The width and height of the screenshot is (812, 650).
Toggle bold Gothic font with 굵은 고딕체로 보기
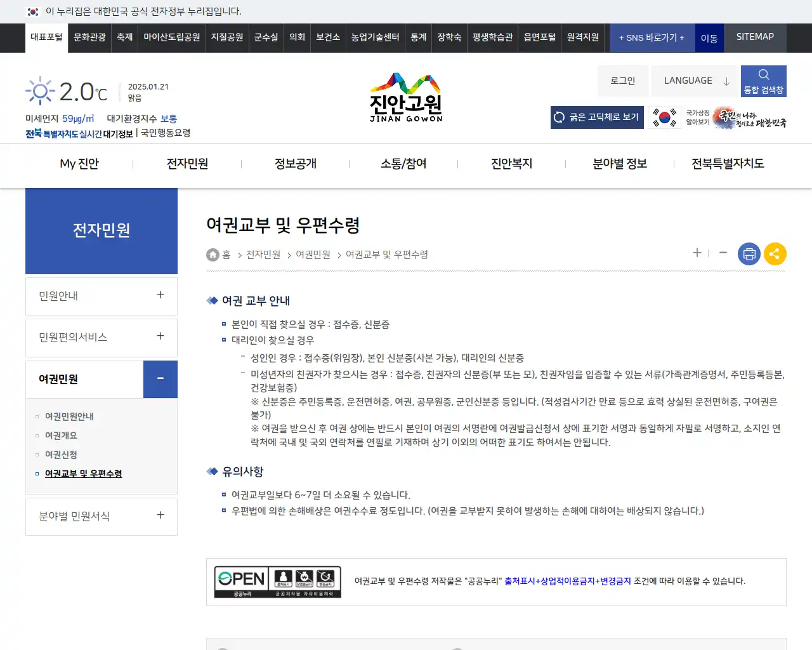[596, 117]
